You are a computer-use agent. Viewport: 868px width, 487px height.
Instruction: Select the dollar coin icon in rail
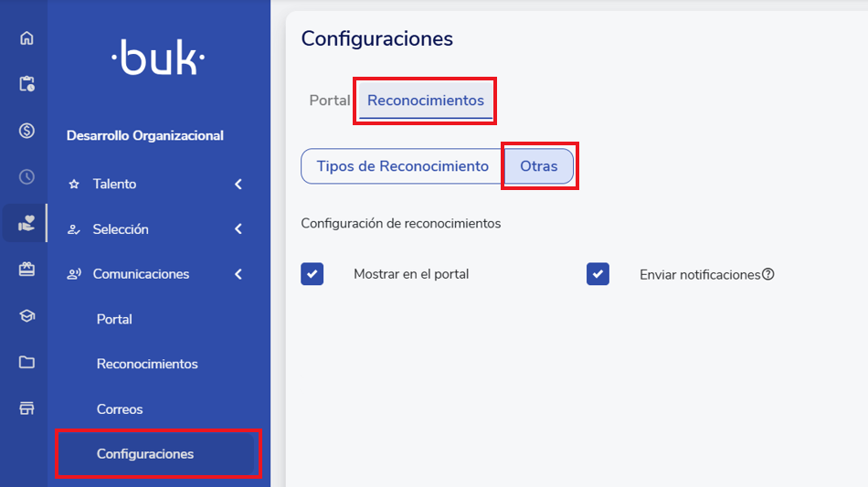coord(26,131)
